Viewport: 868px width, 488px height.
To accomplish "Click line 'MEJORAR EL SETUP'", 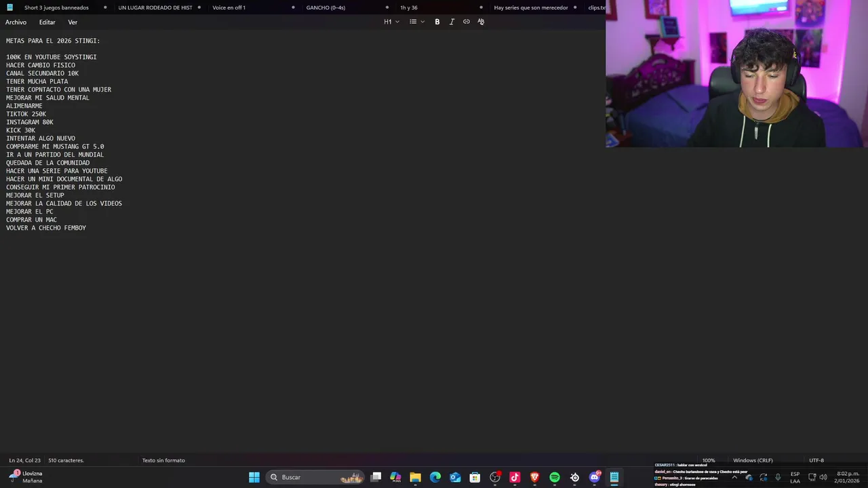I will click(x=35, y=195).
